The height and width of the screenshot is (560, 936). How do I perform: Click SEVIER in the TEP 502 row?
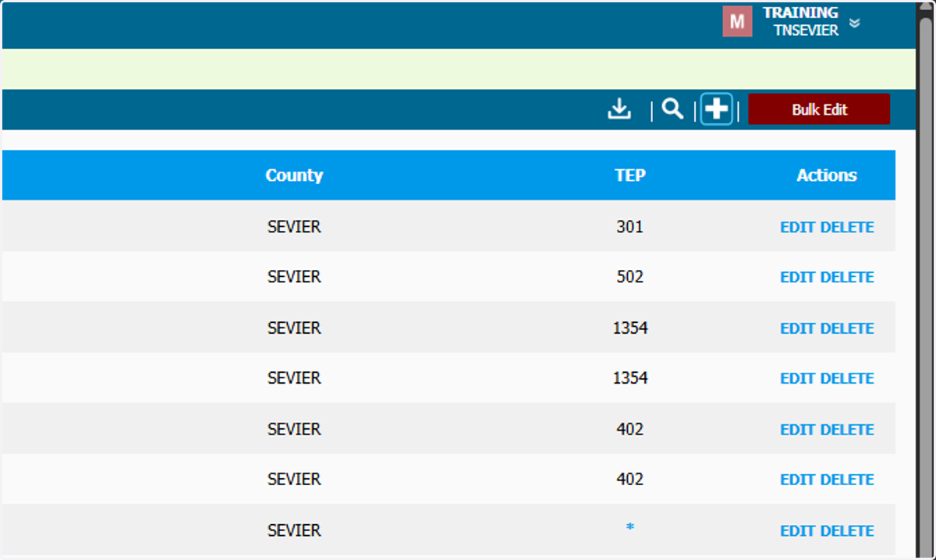(x=294, y=277)
